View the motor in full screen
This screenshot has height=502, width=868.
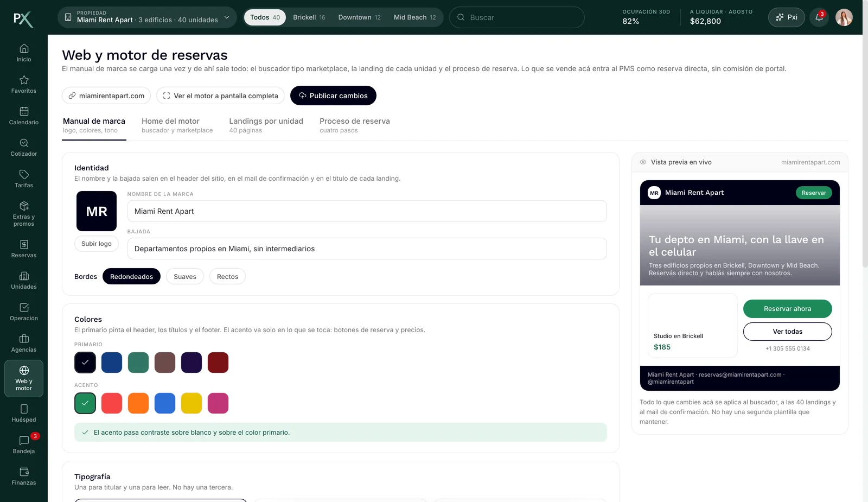(x=220, y=96)
